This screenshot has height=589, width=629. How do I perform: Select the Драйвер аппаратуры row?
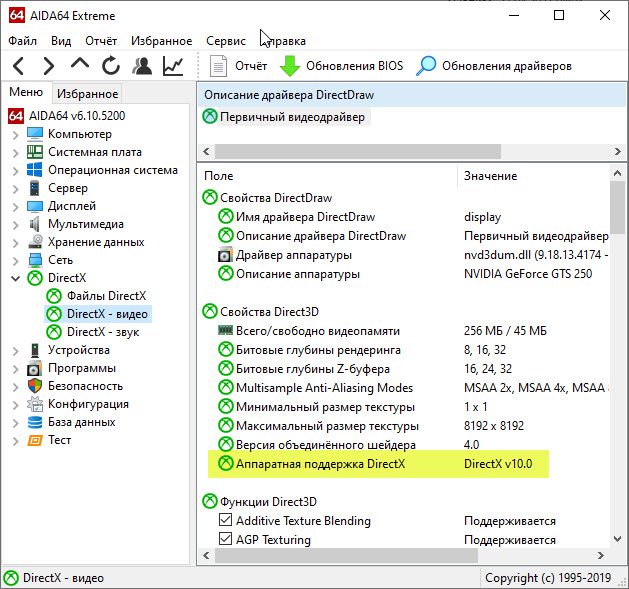[x=413, y=255]
